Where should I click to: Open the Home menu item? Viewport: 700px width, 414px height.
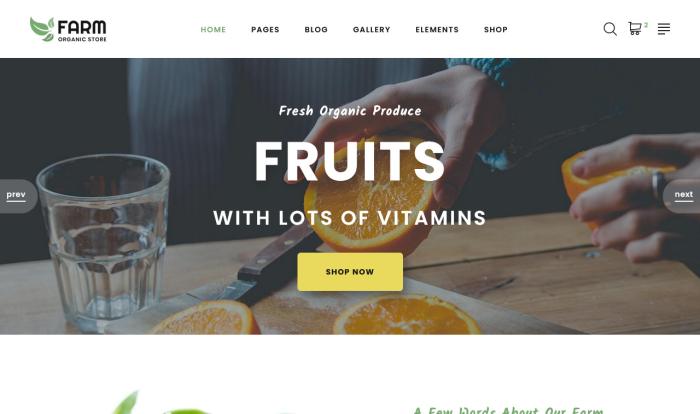pos(213,29)
